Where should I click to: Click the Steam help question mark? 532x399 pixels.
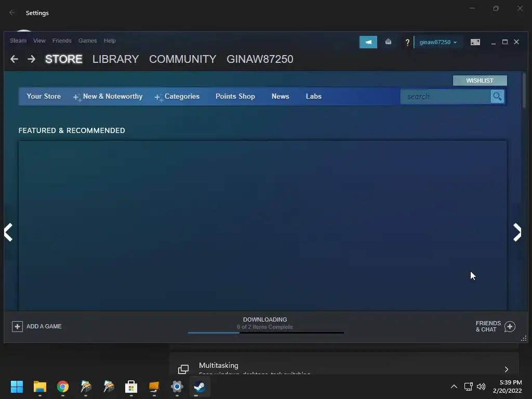(407, 43)
